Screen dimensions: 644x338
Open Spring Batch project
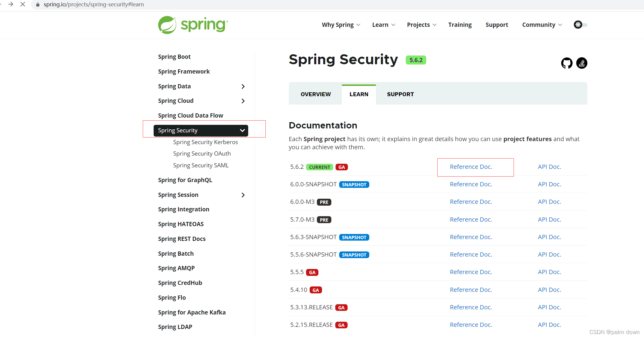(176, 254)
